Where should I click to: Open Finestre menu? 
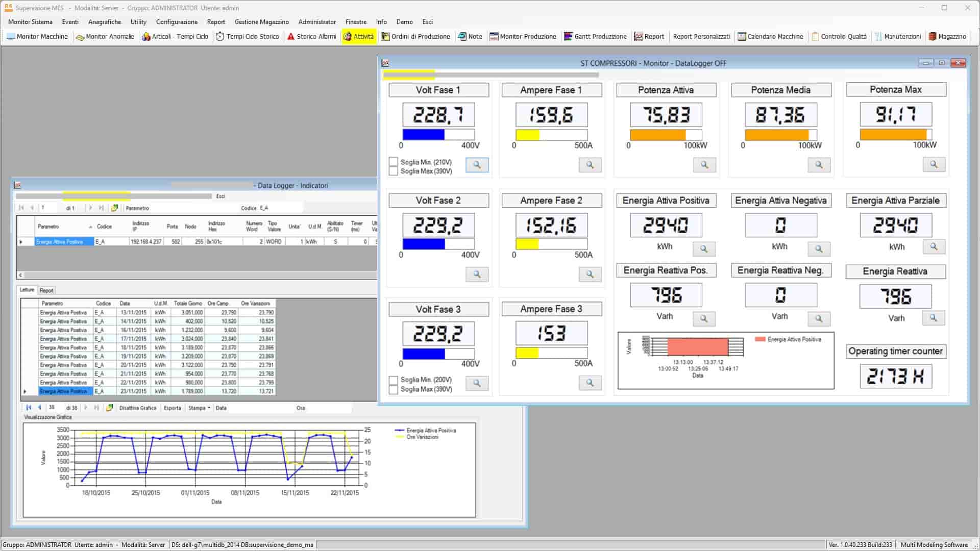[356, 22]
